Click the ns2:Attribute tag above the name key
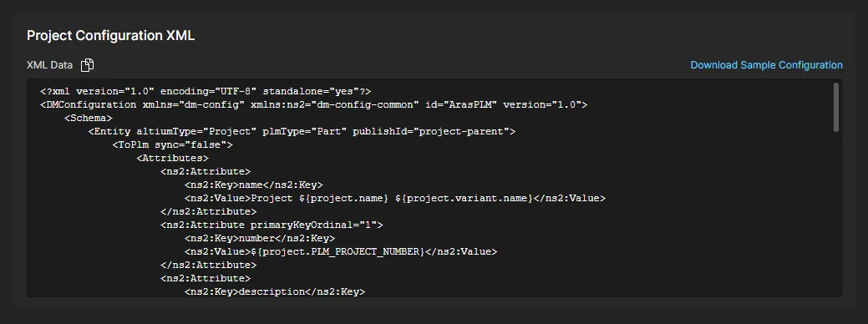 pyautogui.click(x=206, y=171)
